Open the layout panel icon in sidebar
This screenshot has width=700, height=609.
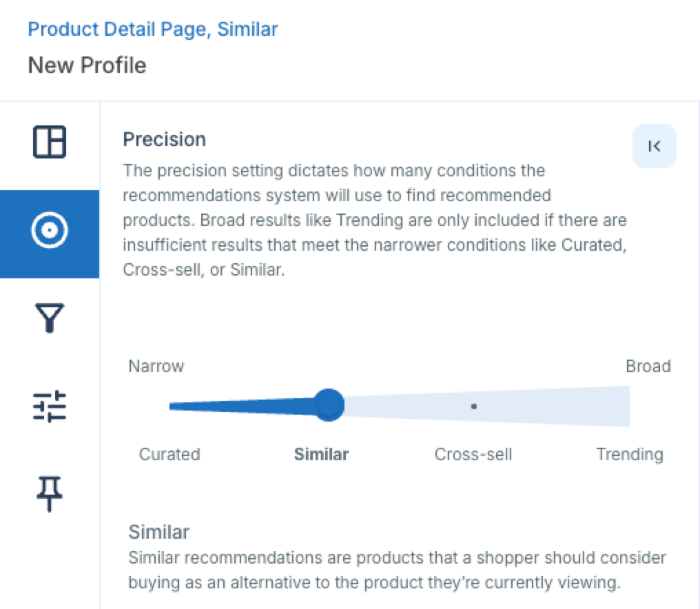50,142
